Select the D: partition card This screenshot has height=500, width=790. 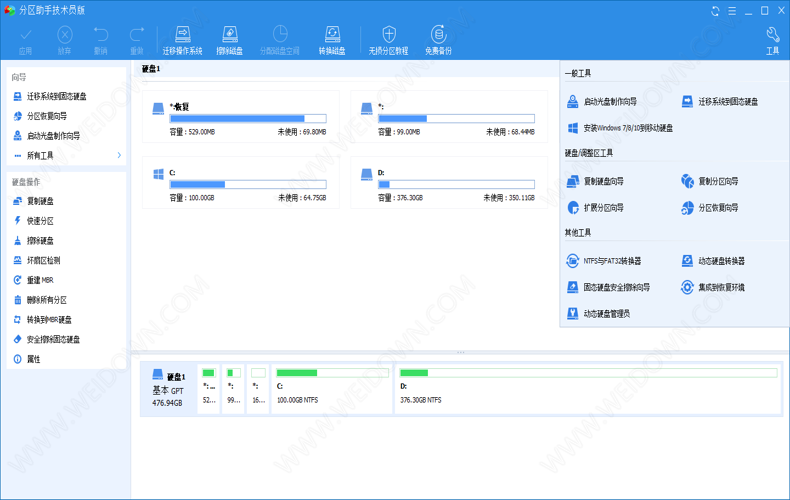[449, 182]
